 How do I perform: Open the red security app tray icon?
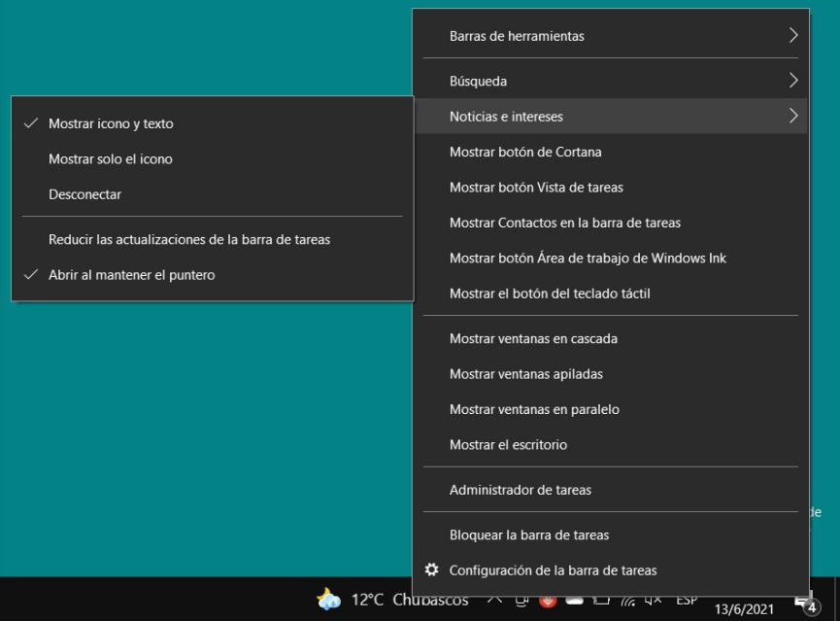(x=546, y=600)
